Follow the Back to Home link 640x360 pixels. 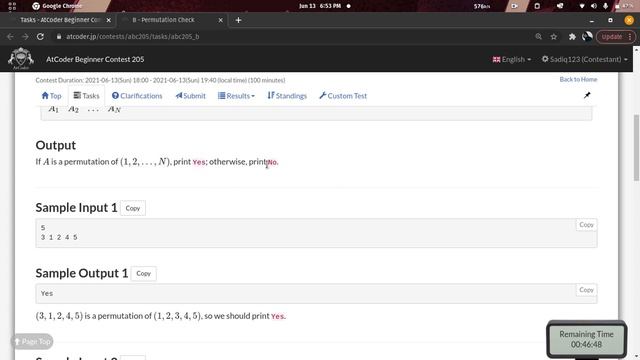[x=578, y=80]
